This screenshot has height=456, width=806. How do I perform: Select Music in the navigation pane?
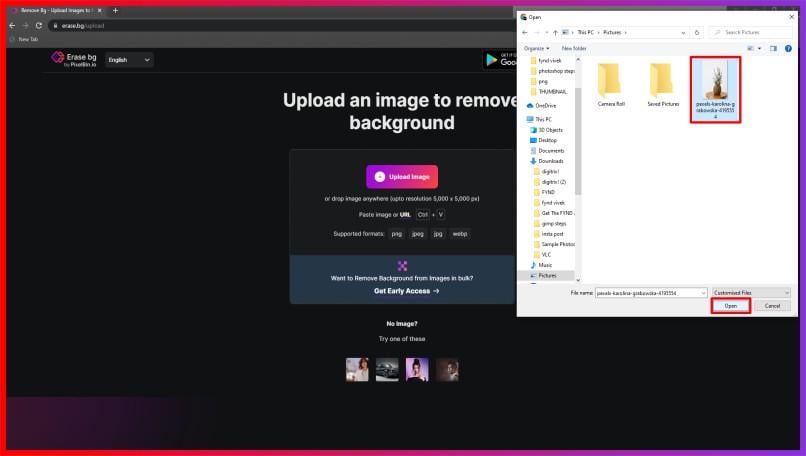click(541, 265)
